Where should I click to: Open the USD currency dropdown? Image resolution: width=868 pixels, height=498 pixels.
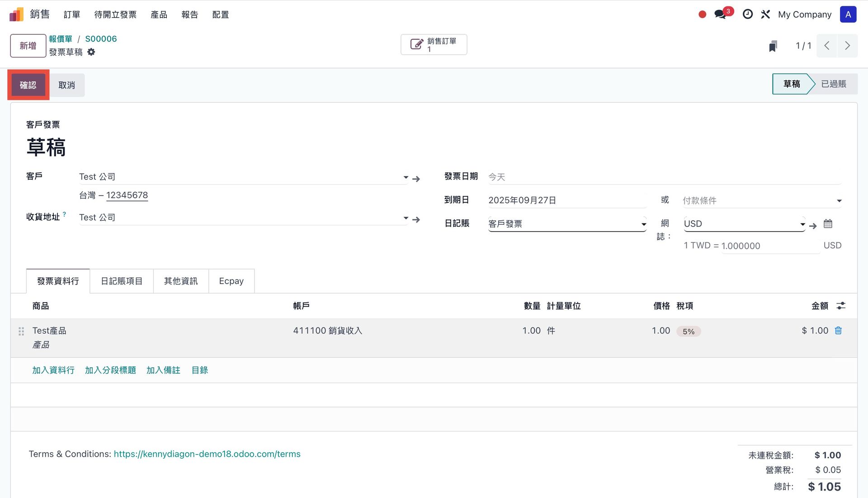[x=744, y=224]
